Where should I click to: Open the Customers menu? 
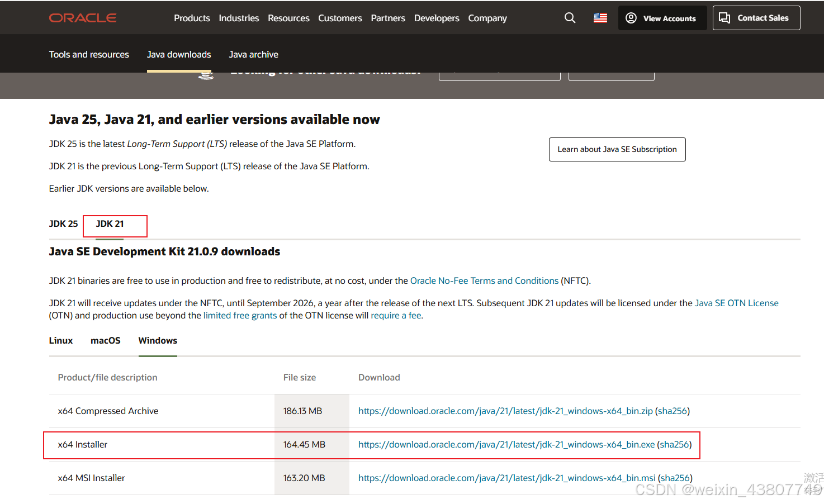point(340,18)
